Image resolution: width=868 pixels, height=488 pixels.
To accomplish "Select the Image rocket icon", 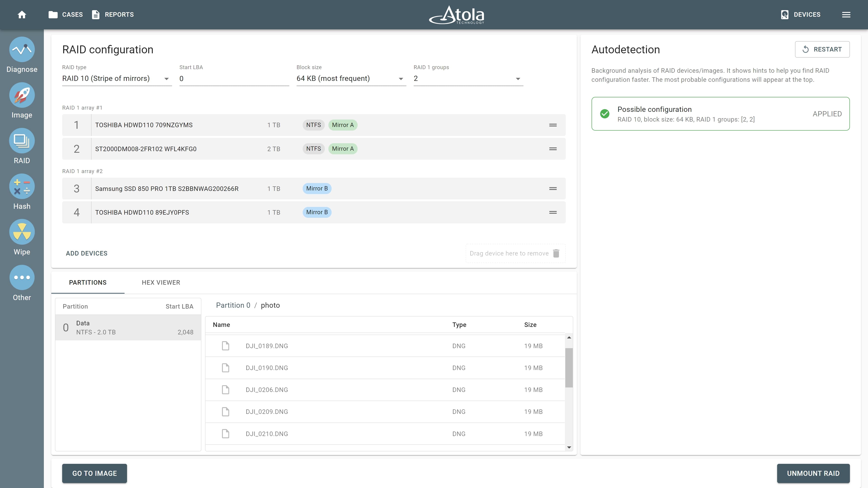I will click(22, 95).
